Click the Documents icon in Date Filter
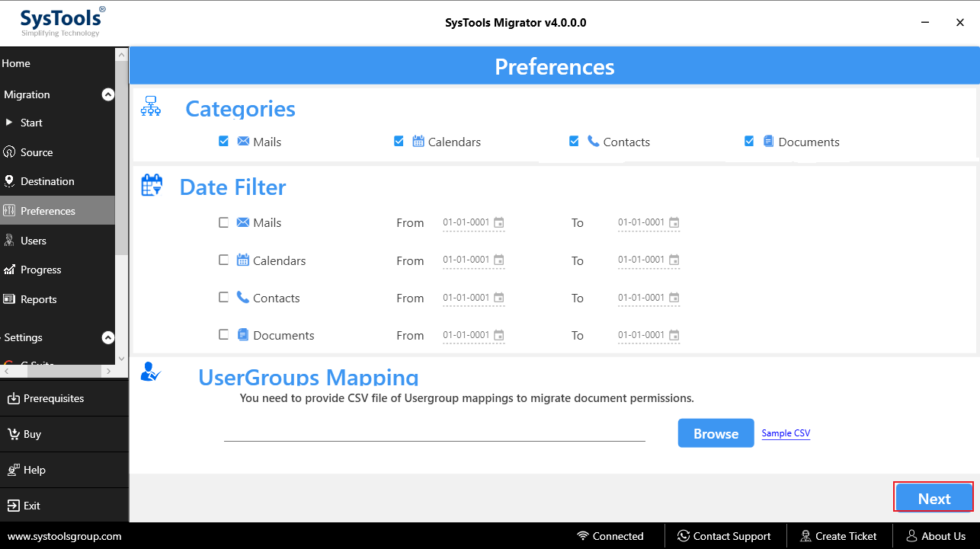This screenshot has height=549, width=980. pyautogui.click(x=243, y=334)
